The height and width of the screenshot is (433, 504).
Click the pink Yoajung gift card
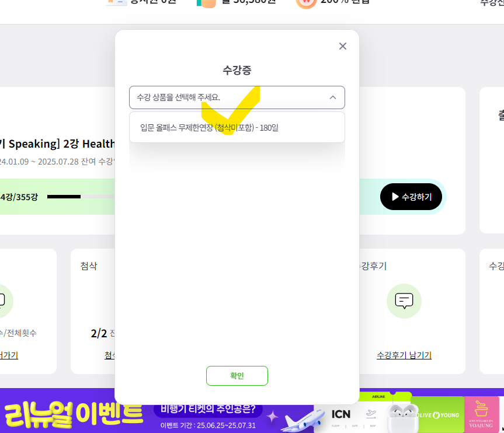pyautogui.click(x=481, y=414)
